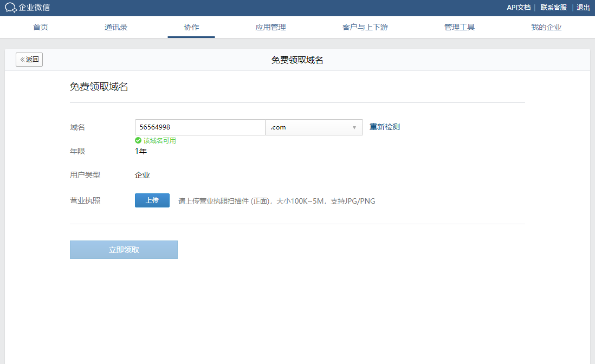Click the 年限 field label
The height and width of the screenshot is (364, 595).
77,151
